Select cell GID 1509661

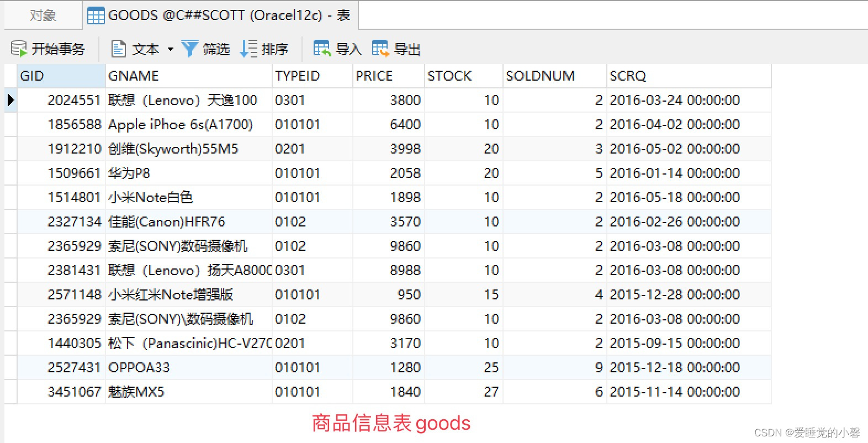(61, 173)
